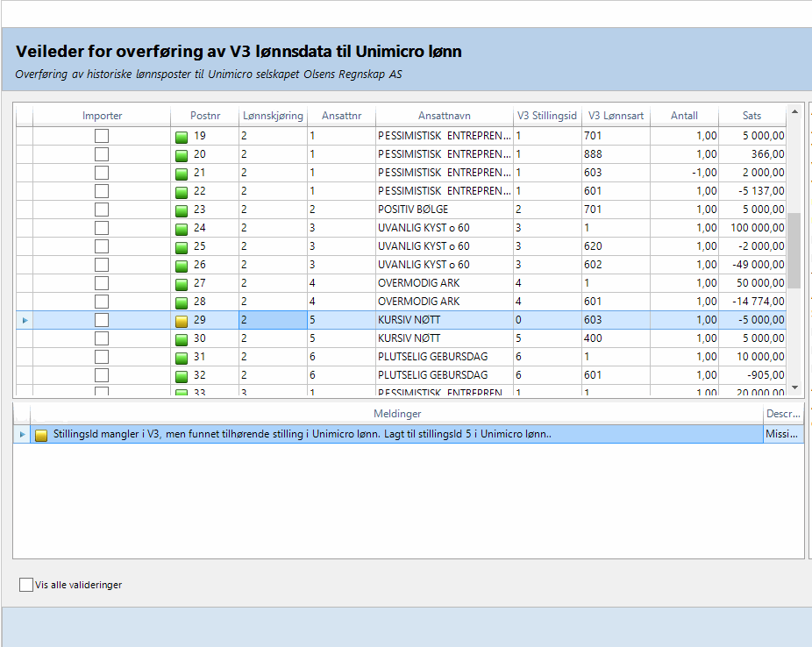Expand the row arrow beside post 29
Viewport: 812px width, 647px height.
click(25, 321)
